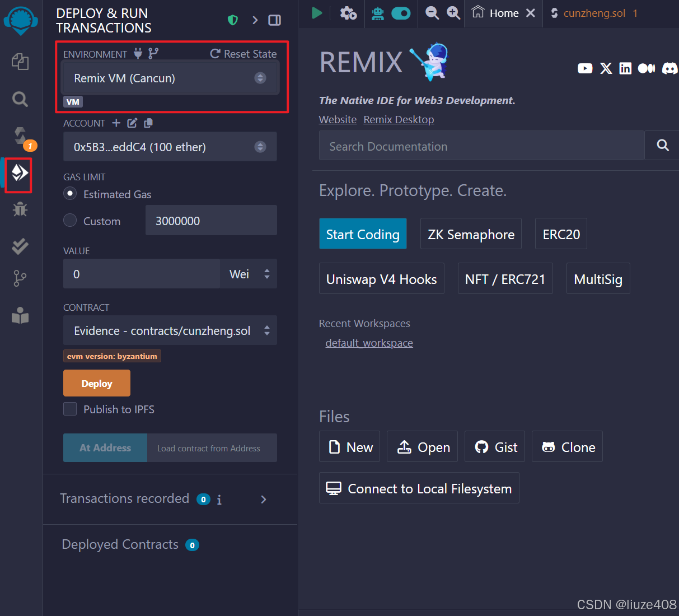Click the custom gas limit 3000000 field
The width and height of the screenshot is (679, 616).
pyautogui.click(x=211, y=220)
